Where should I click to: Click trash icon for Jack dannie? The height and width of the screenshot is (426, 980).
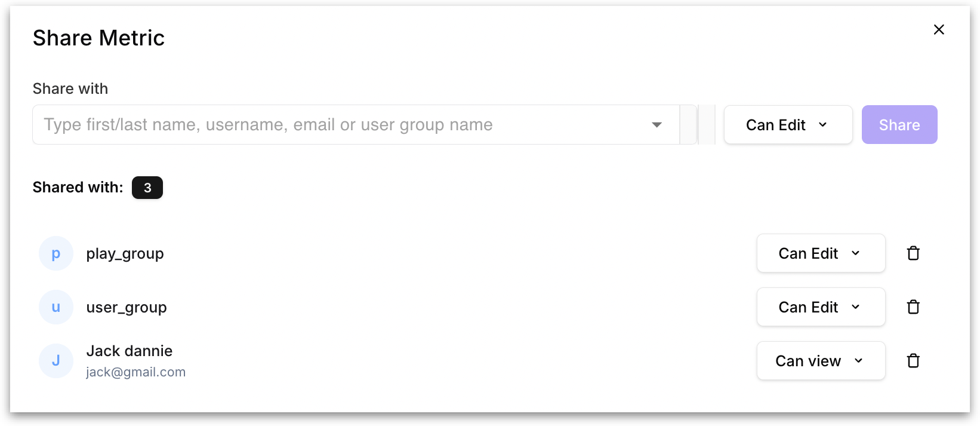pos(913,361)
